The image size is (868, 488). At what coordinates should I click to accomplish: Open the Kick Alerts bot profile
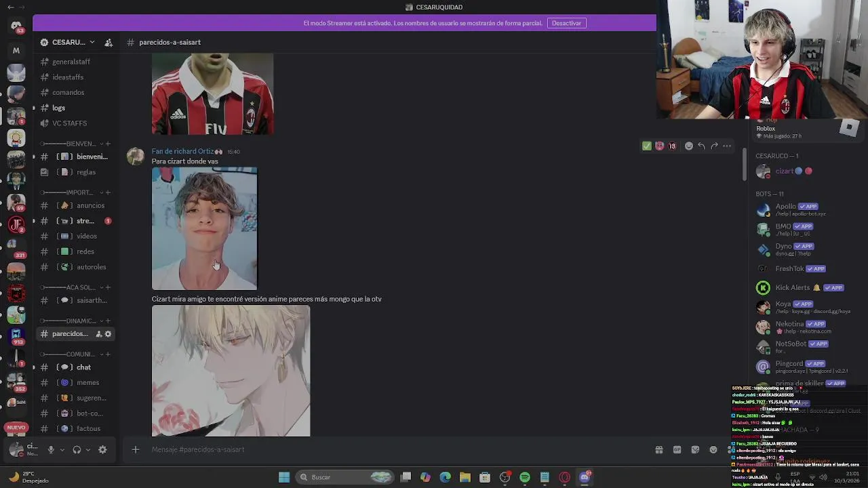[807, 288]
